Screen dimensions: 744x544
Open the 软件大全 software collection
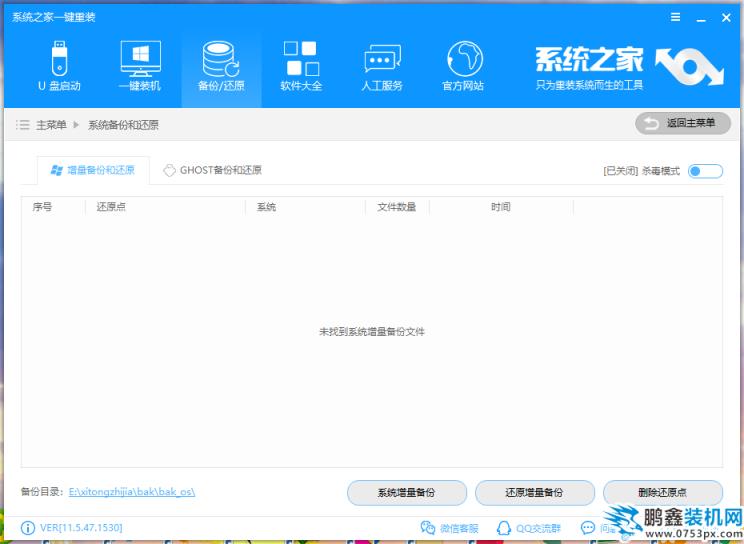tap(301, 66)
